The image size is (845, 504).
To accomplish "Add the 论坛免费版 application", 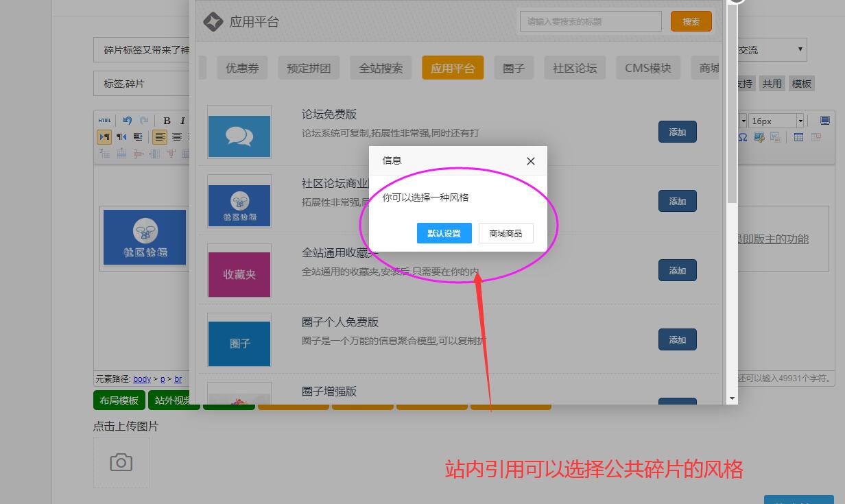I will click(677, 132).
